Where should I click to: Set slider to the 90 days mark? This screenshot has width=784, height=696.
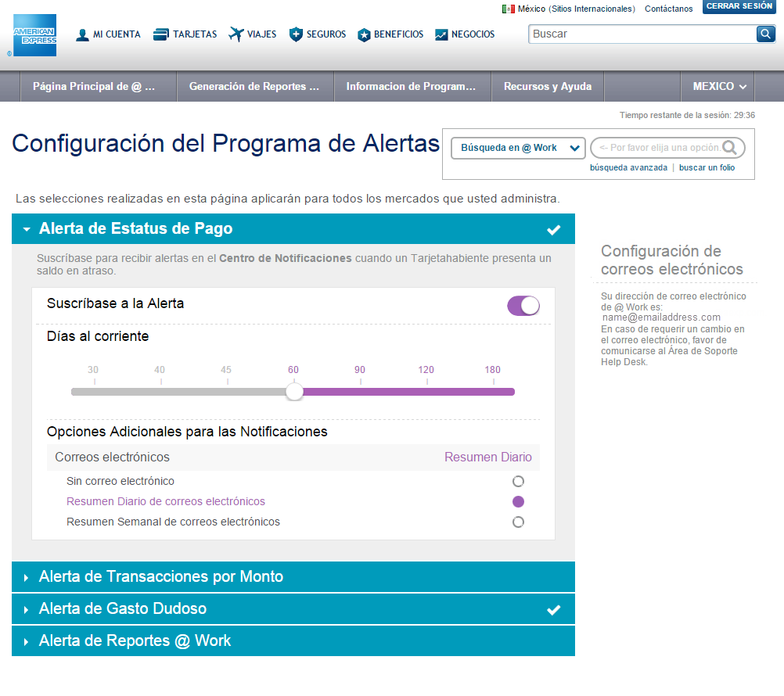pos(361,392)
